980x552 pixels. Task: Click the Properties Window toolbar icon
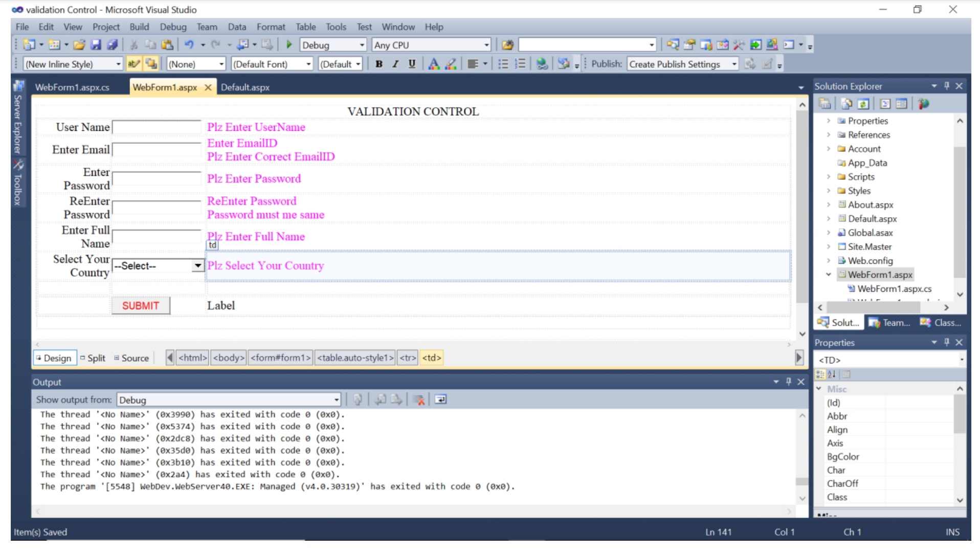689,45
